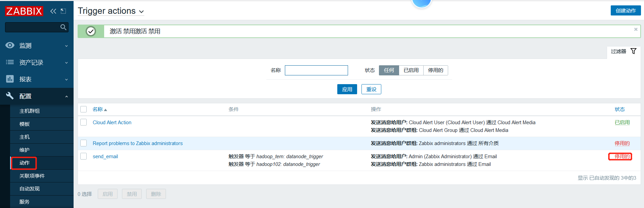644x208 pixels.
Task: Click the sidebar search input field
Action: pos(33,27)
